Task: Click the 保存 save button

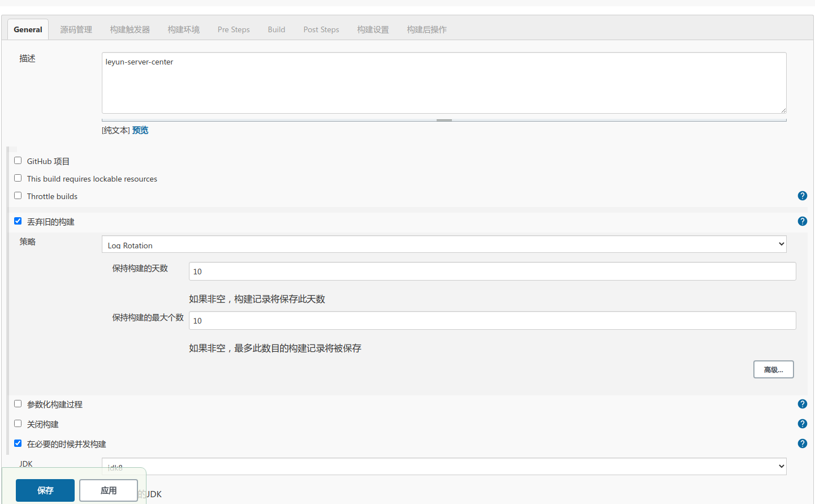Action: click(x=45, y=490)
